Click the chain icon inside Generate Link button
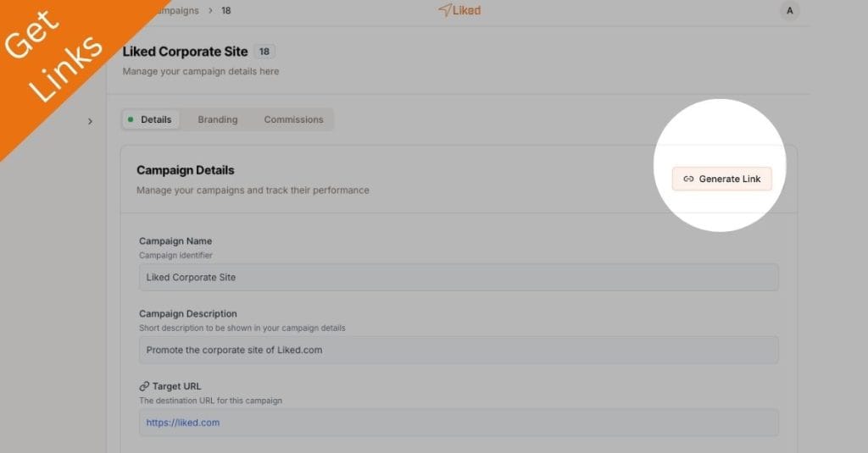The width and height of the screenshot is (868, 453). [x=688, y=180]
